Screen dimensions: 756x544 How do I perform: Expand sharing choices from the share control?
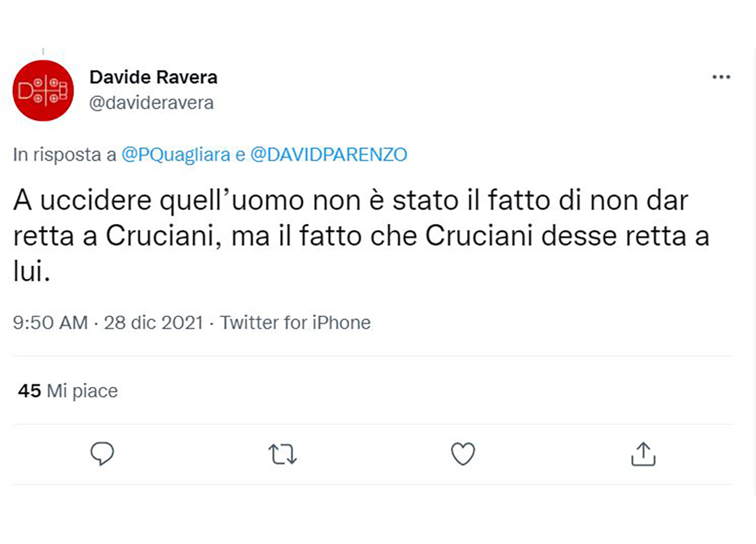tap(642, 454)
